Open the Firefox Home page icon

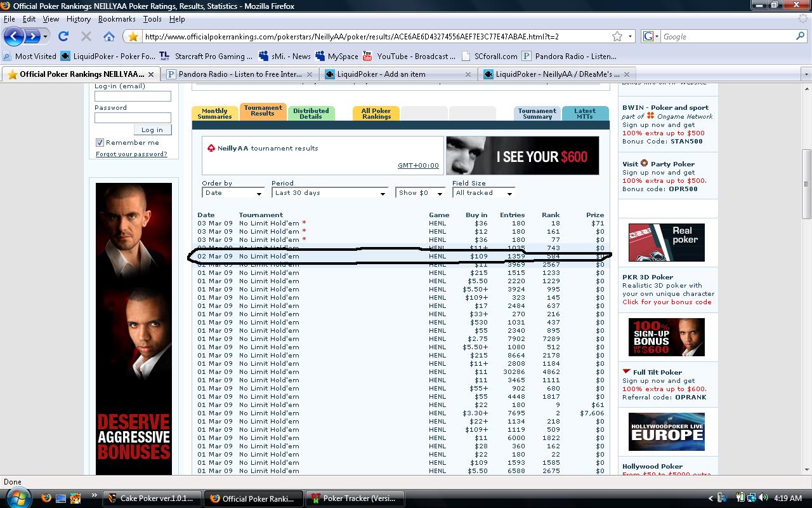point(109,36)
